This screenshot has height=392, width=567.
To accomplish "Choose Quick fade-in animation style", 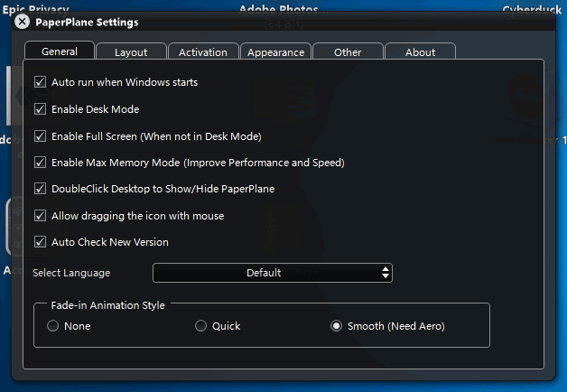I will coord(200,326).
